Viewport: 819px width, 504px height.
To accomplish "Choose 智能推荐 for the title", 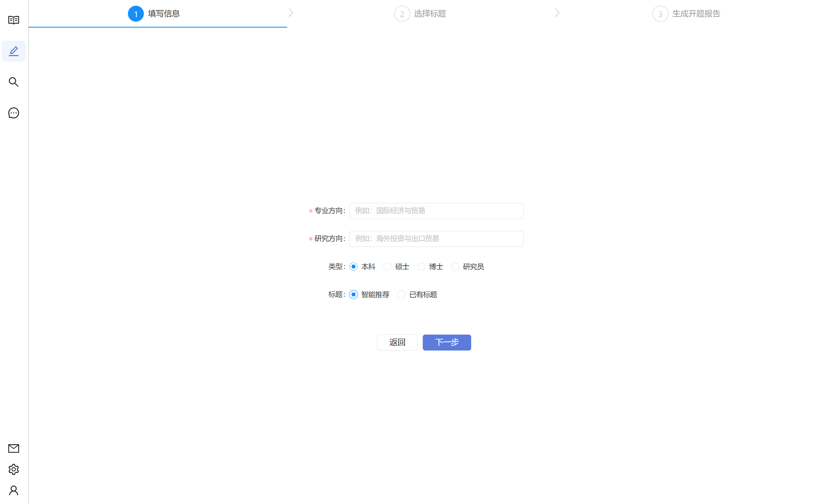I will click(354, 295).
